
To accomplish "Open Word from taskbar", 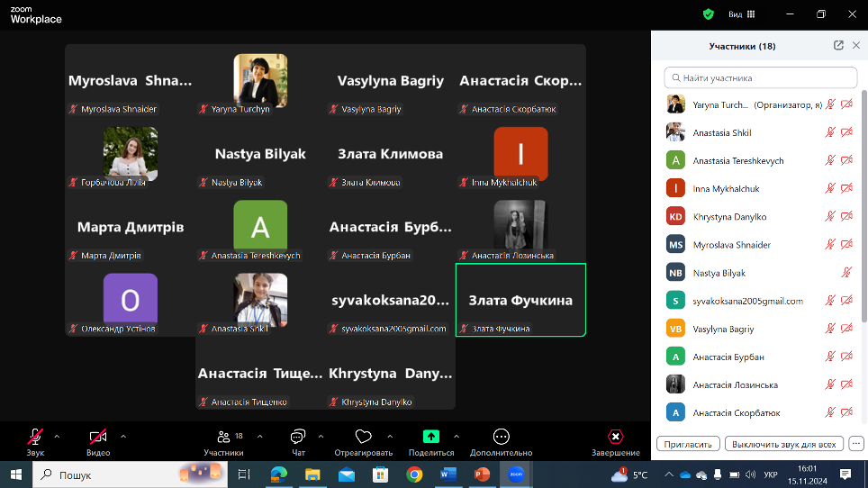I will tap(448, 474).
